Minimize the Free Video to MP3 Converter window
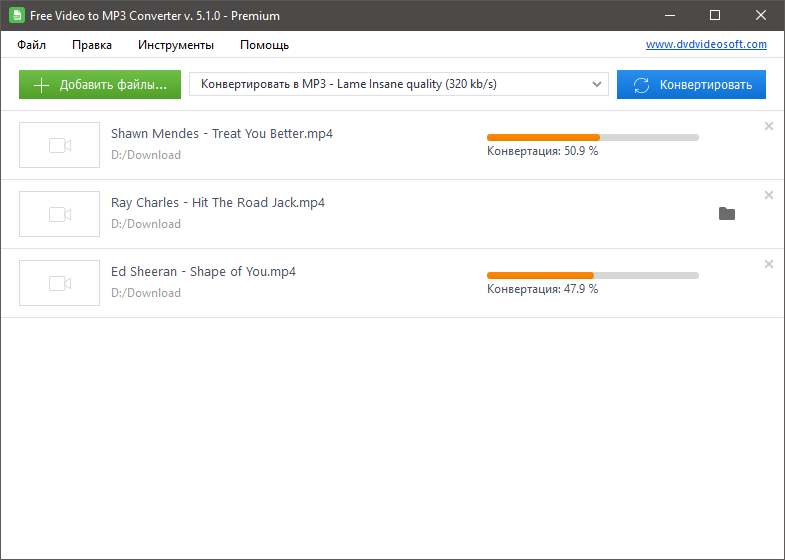The image size is (785, 560). point(670,16)
